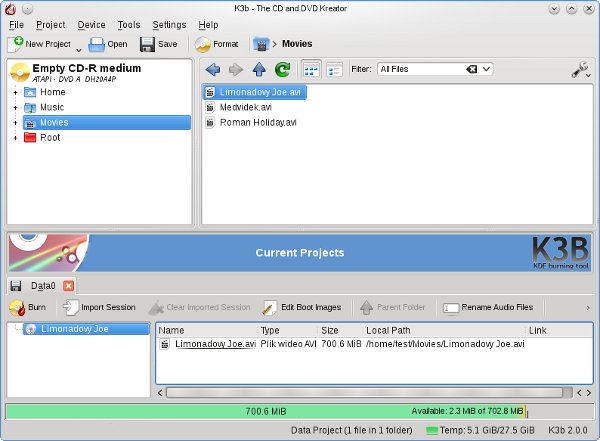Click Temp 5.1 GiB/27.5 GiB status indicator
This screenshot has height=441, width=600.
[480, 430]
